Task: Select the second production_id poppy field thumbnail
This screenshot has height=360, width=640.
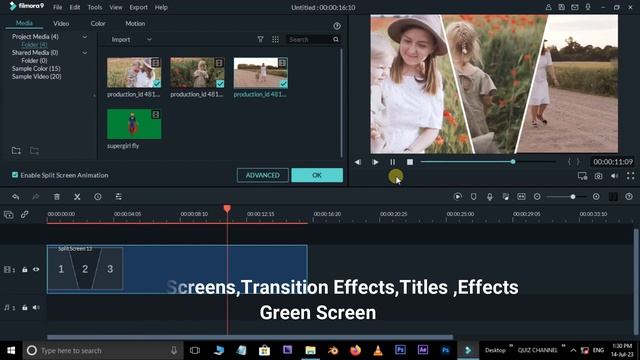Action: (x=197, y=73)
